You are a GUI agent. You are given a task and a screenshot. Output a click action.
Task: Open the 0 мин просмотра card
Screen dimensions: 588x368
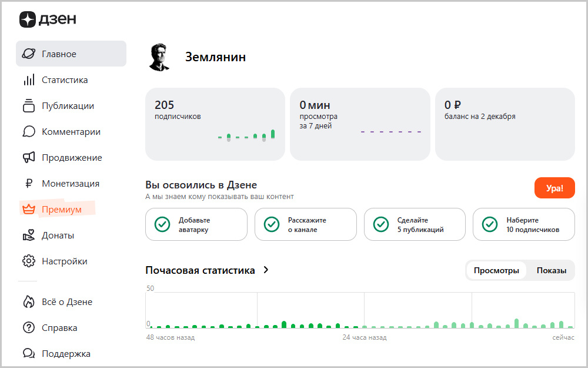pos(360,124)
